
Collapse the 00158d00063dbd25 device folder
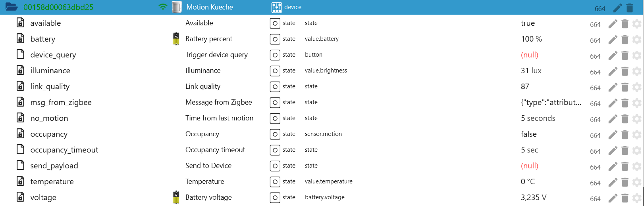tap(12, 7)
